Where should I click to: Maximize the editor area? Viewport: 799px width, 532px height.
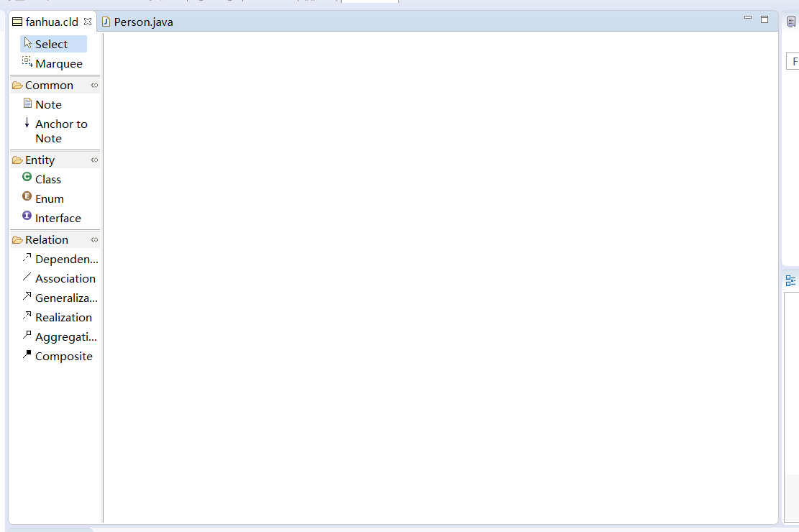point(764,19)
